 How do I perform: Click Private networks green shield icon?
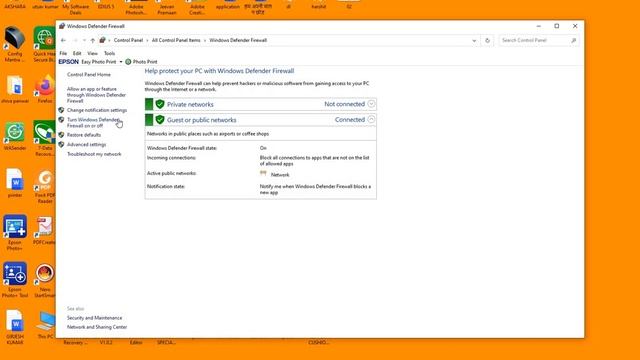coord(160,104)
